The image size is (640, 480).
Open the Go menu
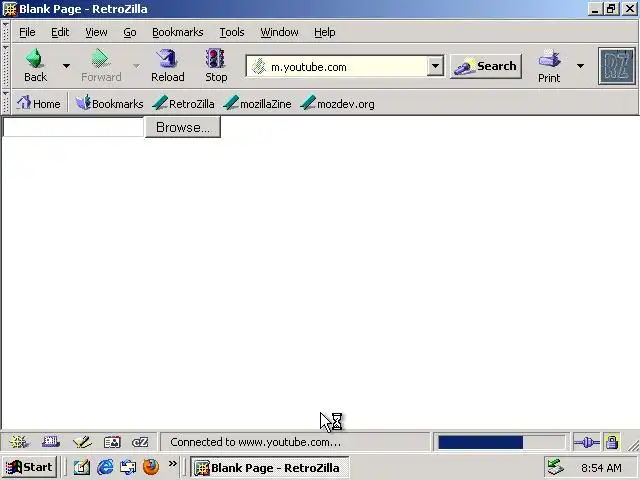[x=130, y=32]
